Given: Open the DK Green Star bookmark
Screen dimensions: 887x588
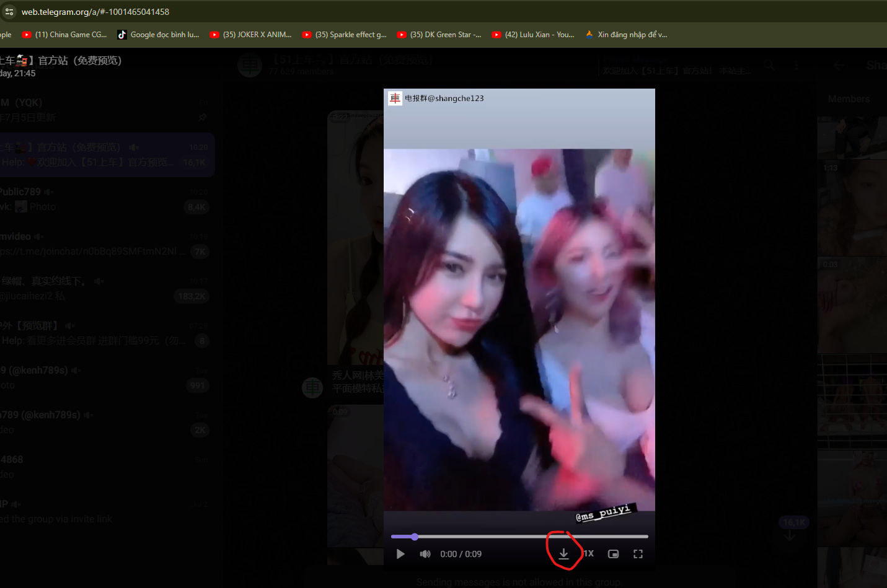Looking at the screenshot, I should point(439,35).
